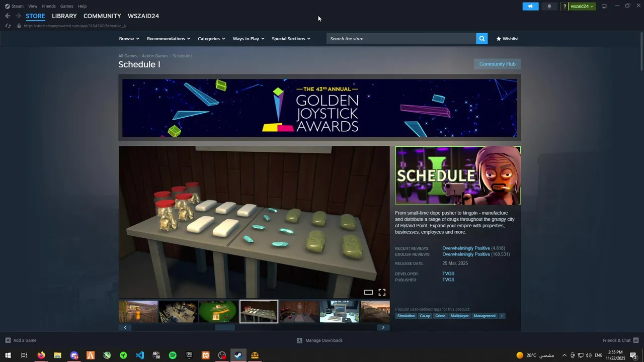Viewport: 644px width, 362px height.
Task: Open the developer TVGS link
Action: point(448,274)
